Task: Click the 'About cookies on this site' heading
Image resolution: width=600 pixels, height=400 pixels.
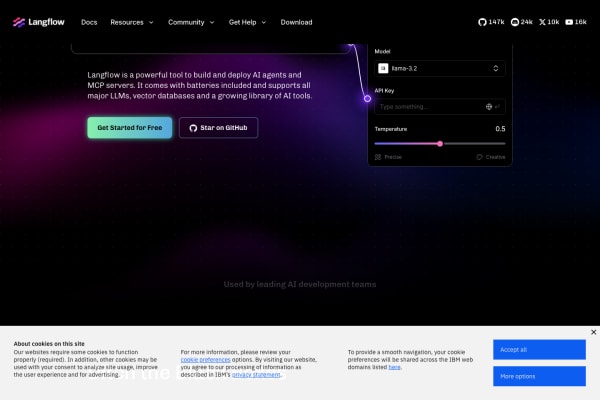Action: [49, 344]
